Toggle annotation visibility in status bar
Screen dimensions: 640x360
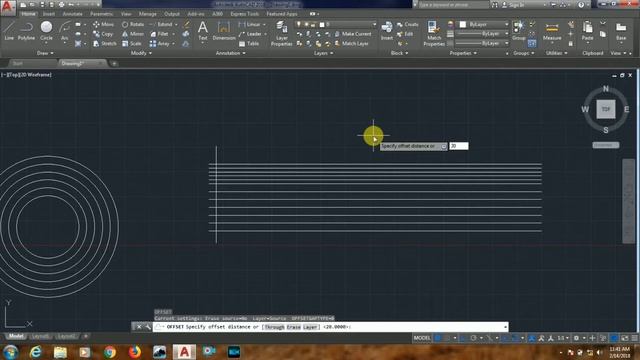532,338
